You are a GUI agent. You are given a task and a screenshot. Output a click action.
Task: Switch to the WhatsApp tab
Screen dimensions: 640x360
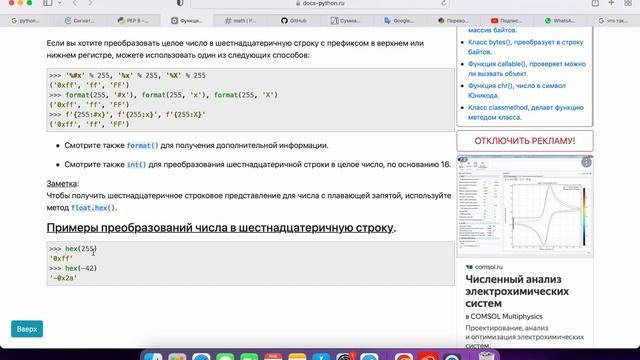[x=560, y=20]
